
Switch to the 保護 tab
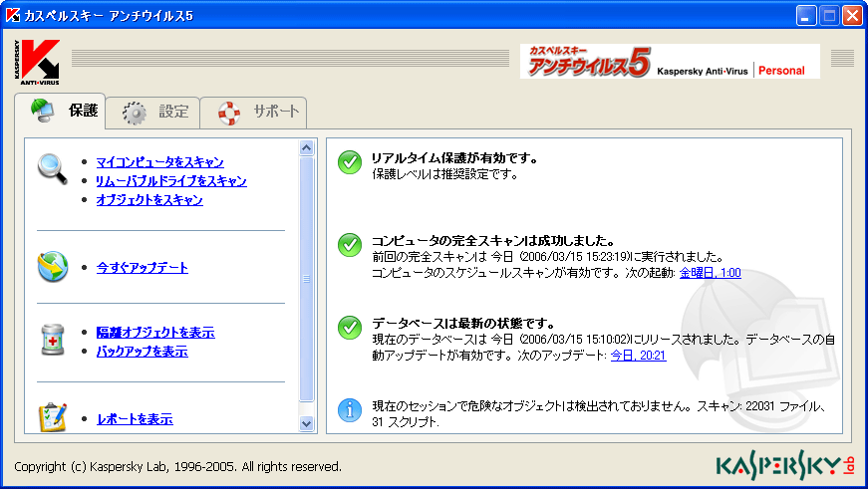(x=60, y=112)
